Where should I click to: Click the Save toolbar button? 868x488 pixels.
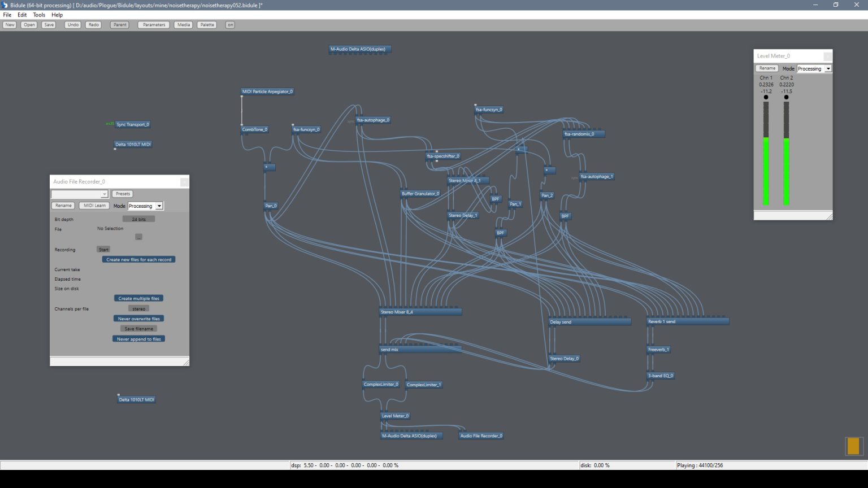(49, 25)
